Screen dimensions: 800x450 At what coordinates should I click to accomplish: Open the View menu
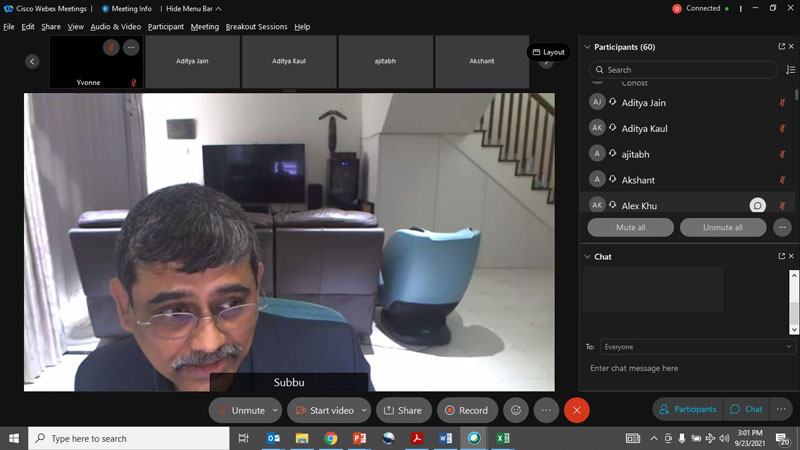76,27
